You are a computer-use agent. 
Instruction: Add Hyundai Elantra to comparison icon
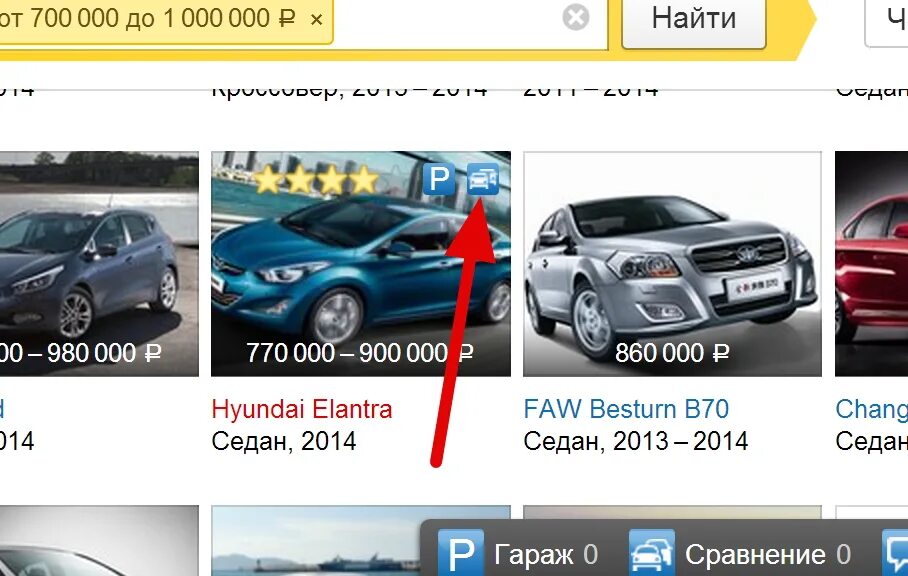pyautogui.click(x=483, y=179)
